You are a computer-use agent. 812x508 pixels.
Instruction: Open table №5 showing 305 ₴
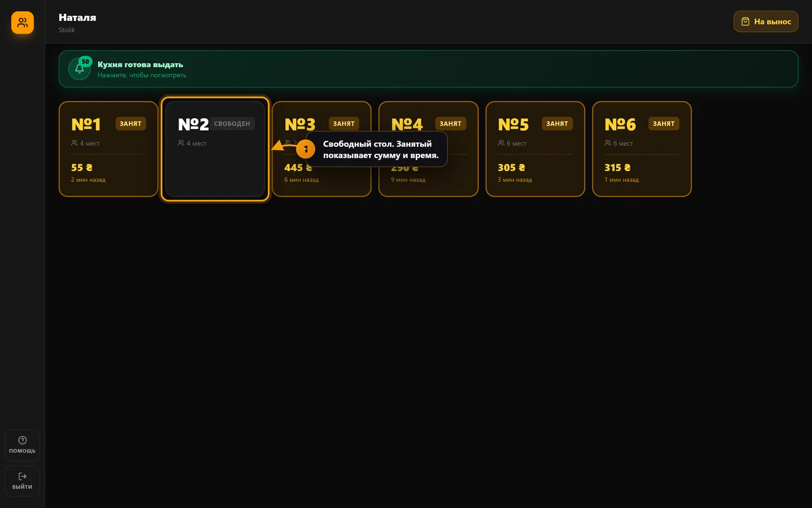coord(535,149)
